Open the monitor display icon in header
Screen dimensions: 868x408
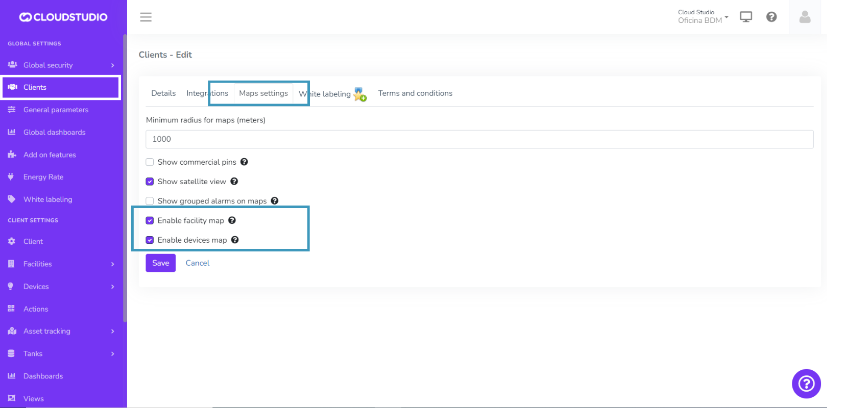[746, 17]
